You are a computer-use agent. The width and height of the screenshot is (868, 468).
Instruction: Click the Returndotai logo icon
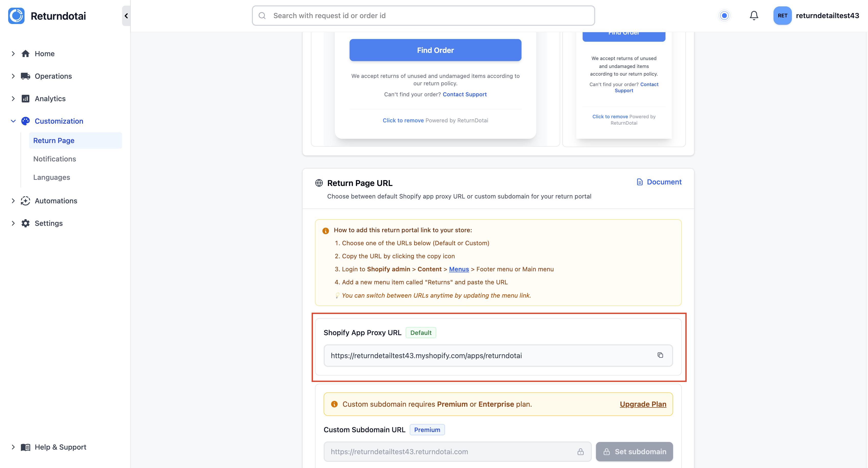[16, 16]
